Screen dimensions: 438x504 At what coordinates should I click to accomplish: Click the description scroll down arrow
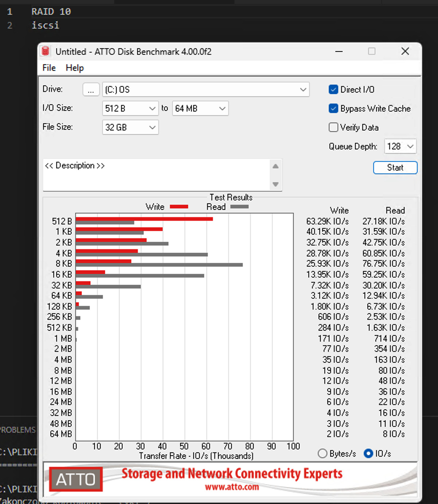pos(276,184)
